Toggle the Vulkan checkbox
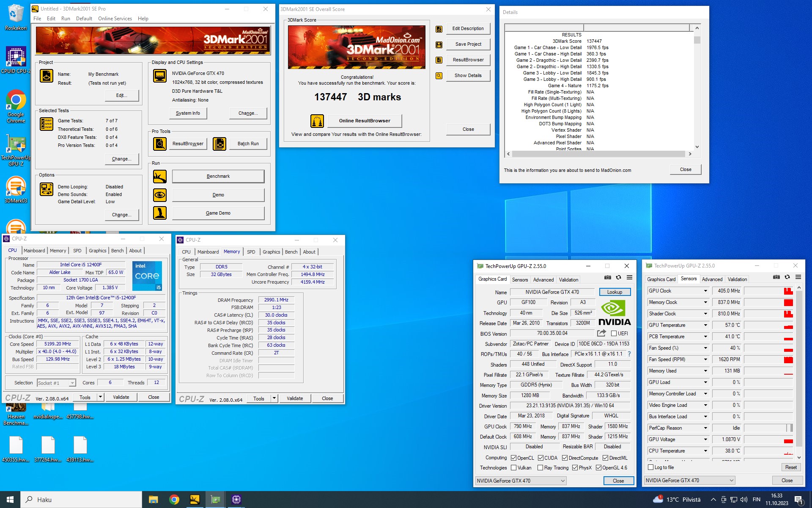The image size is (812, 508). 513,468
